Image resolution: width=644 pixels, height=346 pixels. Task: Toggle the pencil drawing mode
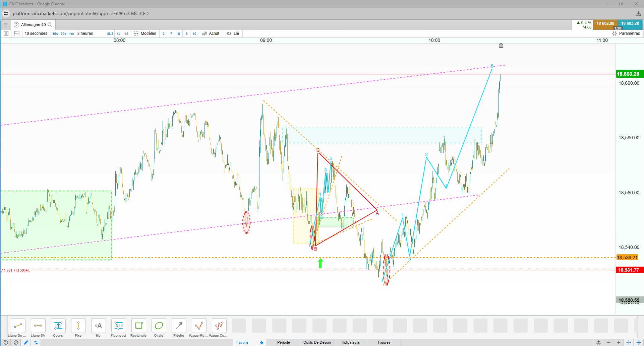pos(26,342)
